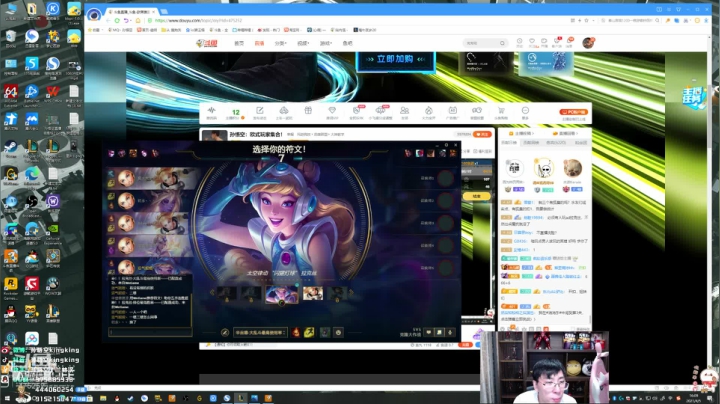Open the Windows Start button
Viewport: 720px width, 404px height.
(6, 398)
